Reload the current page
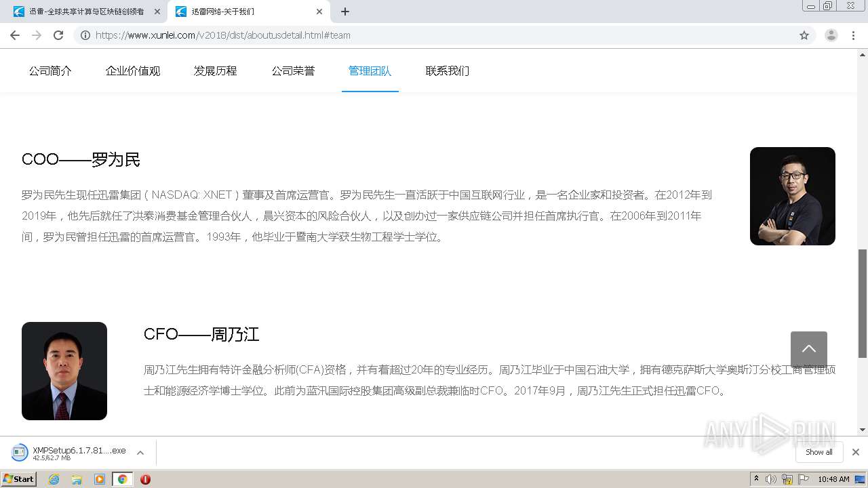 [58, 35]
